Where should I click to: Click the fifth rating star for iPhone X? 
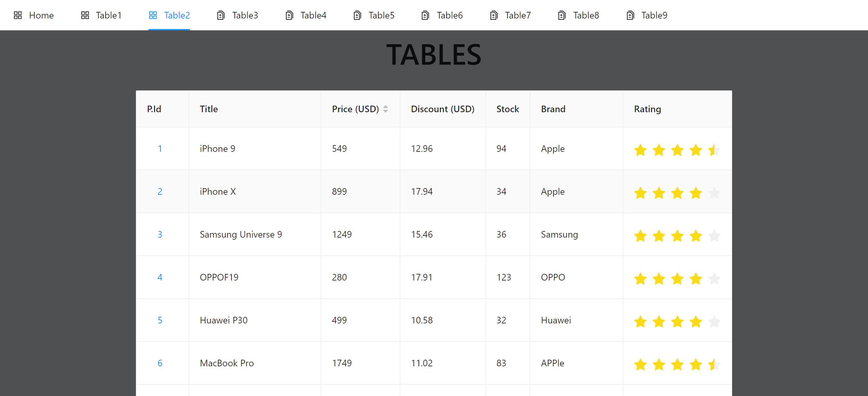click(x=714, y=193)
